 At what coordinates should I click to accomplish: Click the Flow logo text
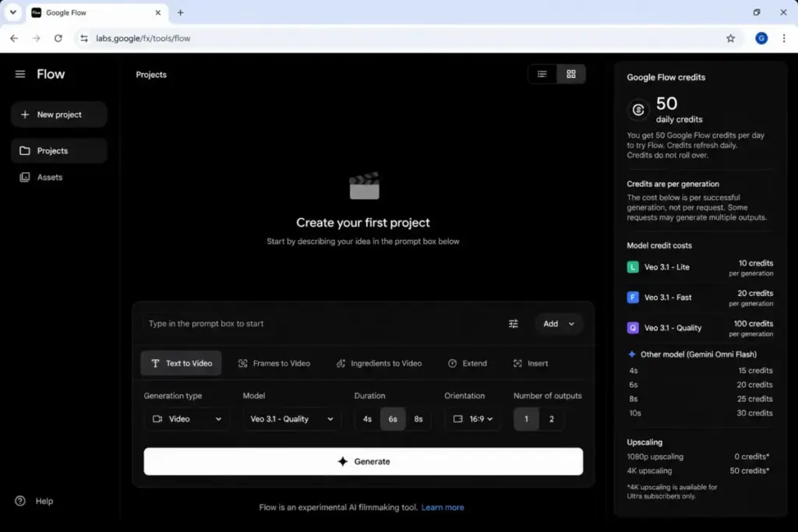point(51,74)
